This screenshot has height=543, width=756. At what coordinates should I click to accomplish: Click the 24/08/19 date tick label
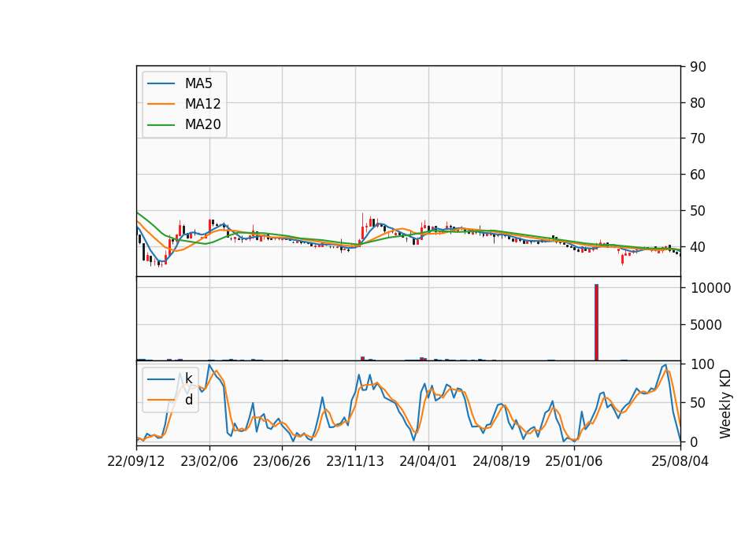[502, 461]
